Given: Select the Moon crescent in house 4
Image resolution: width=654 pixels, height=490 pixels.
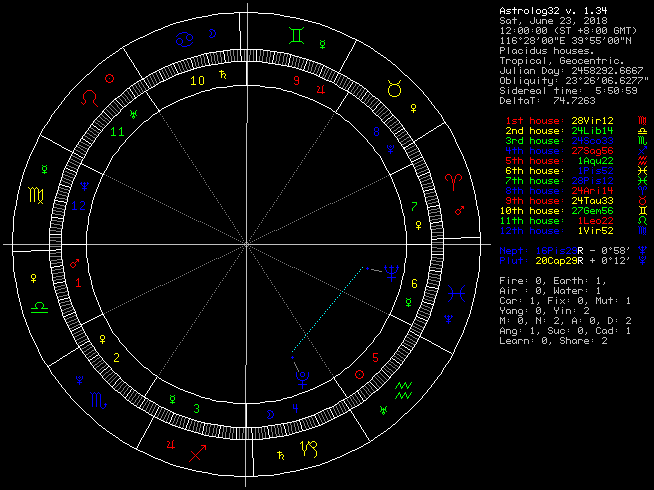Looking at the screenshot, I should [270, 415].
